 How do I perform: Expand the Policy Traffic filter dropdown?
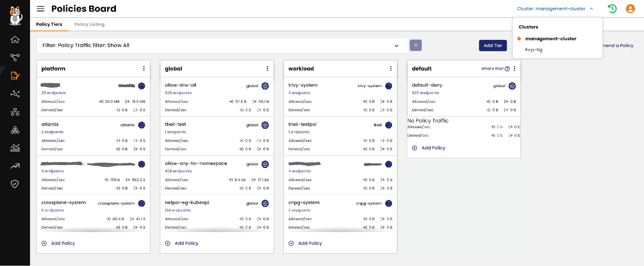[396, 46]
